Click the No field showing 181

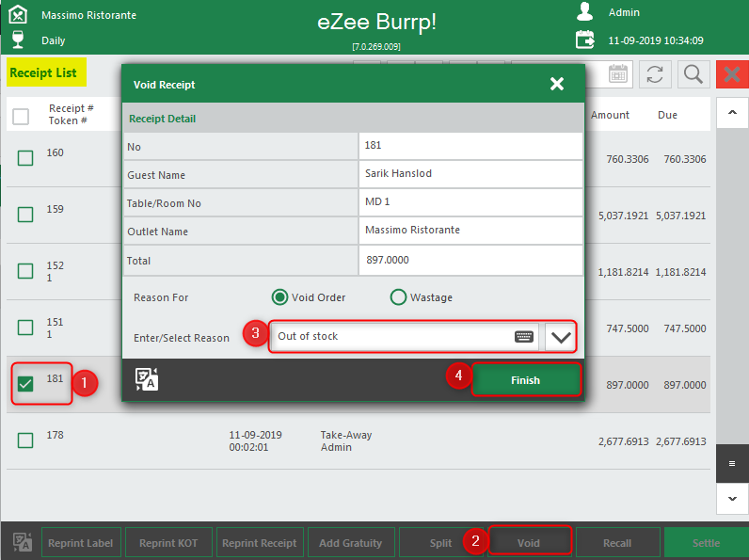(470, 146)
